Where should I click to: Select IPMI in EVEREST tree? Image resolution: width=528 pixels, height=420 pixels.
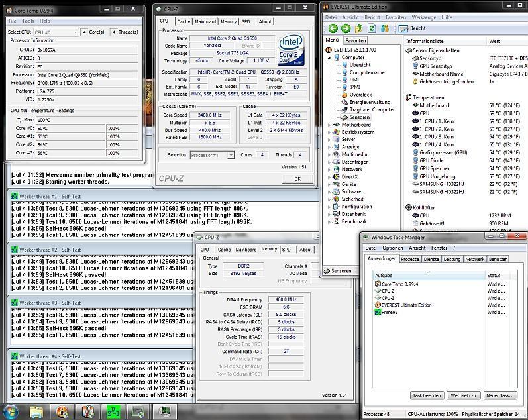point(354,87)
